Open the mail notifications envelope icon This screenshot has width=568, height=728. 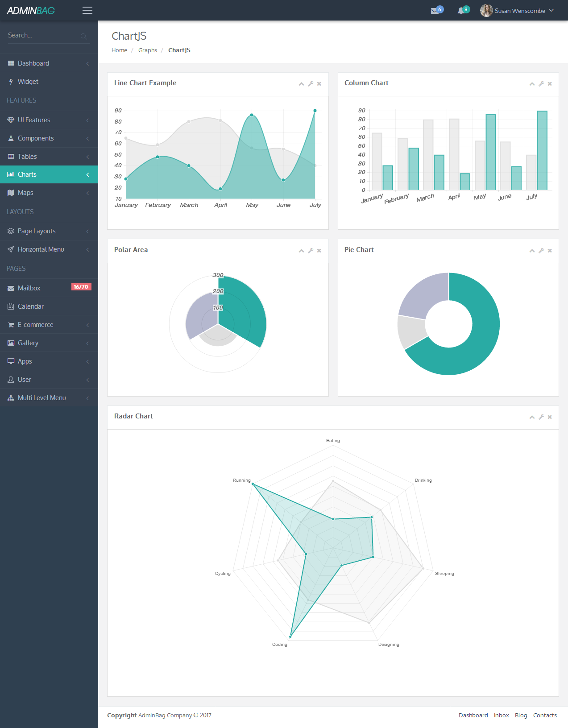click(435, 11)
